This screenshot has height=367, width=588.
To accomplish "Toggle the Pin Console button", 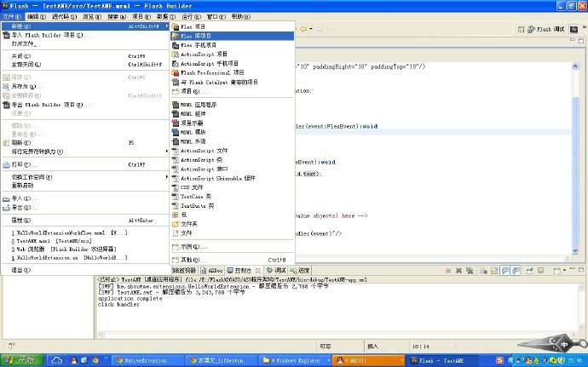I will tap(529, 270).
